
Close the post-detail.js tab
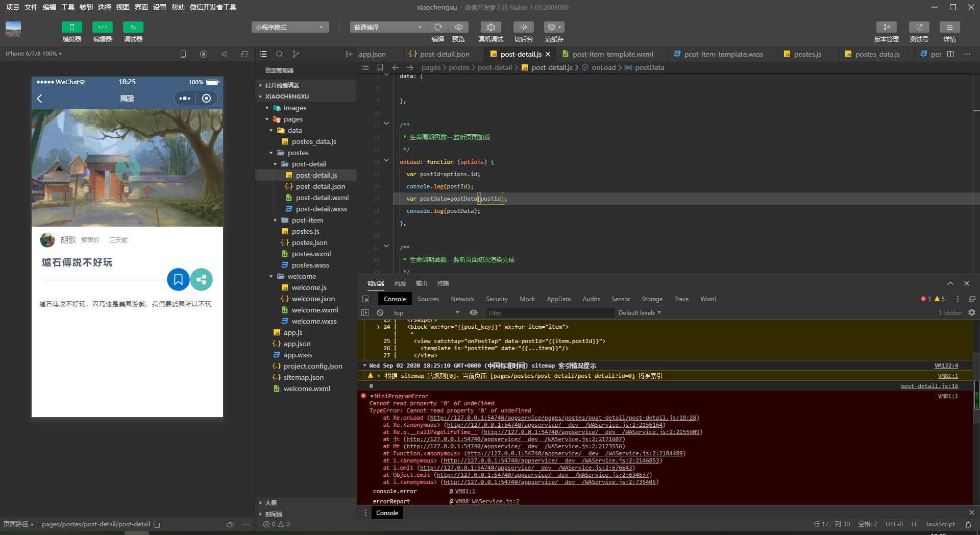[548, 54]
